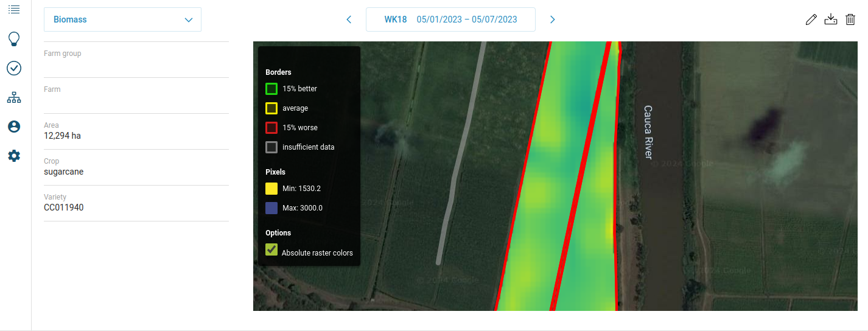Click the Cauca River label on map
This screenshot has height=331, width=868.
648,132
